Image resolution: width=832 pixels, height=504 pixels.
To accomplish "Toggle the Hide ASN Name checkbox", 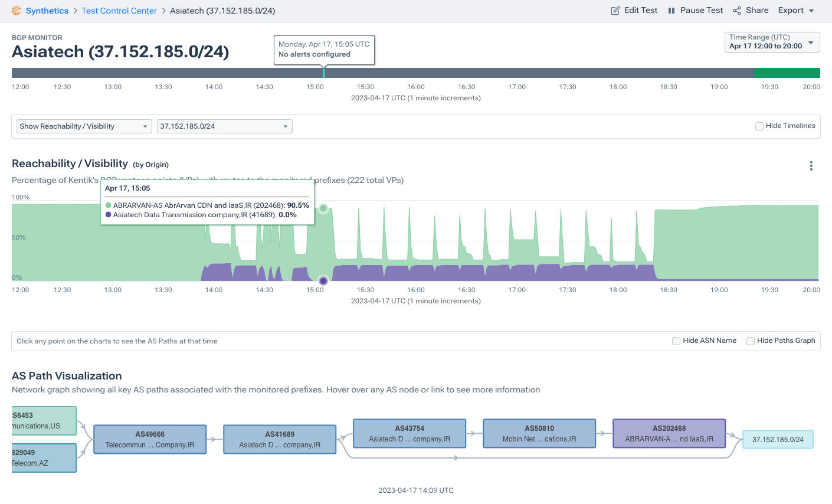I will 676,341.
